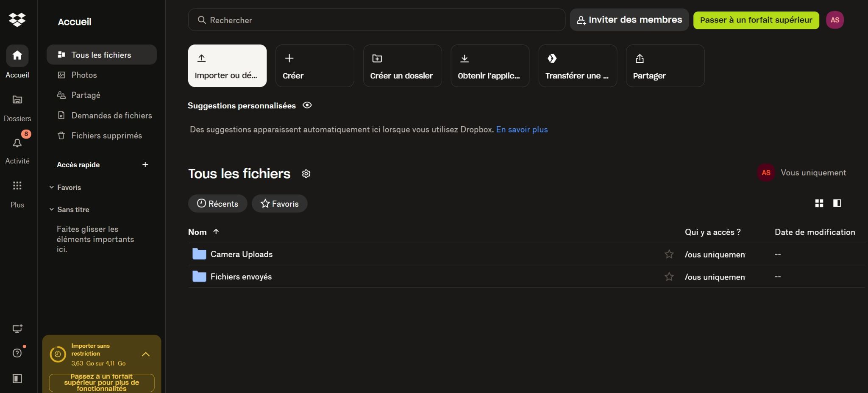
Task: Open the help question mark icon
Action: 17,353
